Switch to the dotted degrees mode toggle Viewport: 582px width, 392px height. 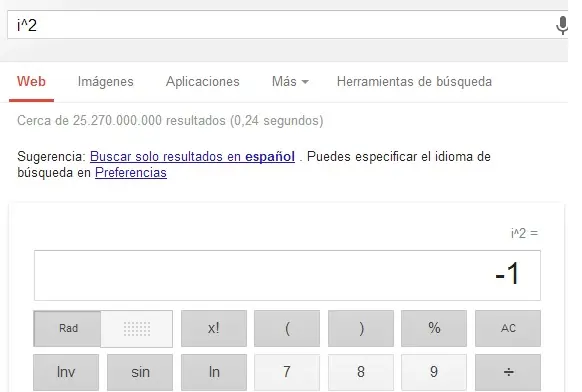tap(137, 329)
